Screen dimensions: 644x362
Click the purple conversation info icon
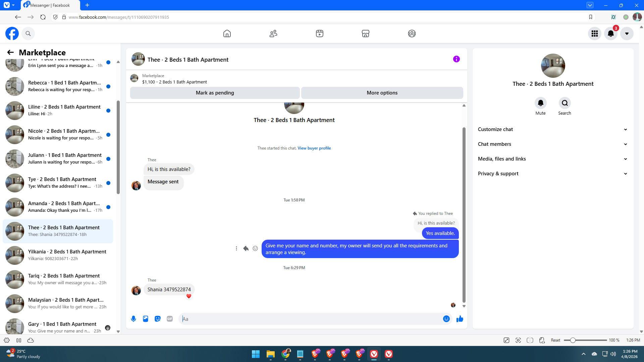[456, 59]
